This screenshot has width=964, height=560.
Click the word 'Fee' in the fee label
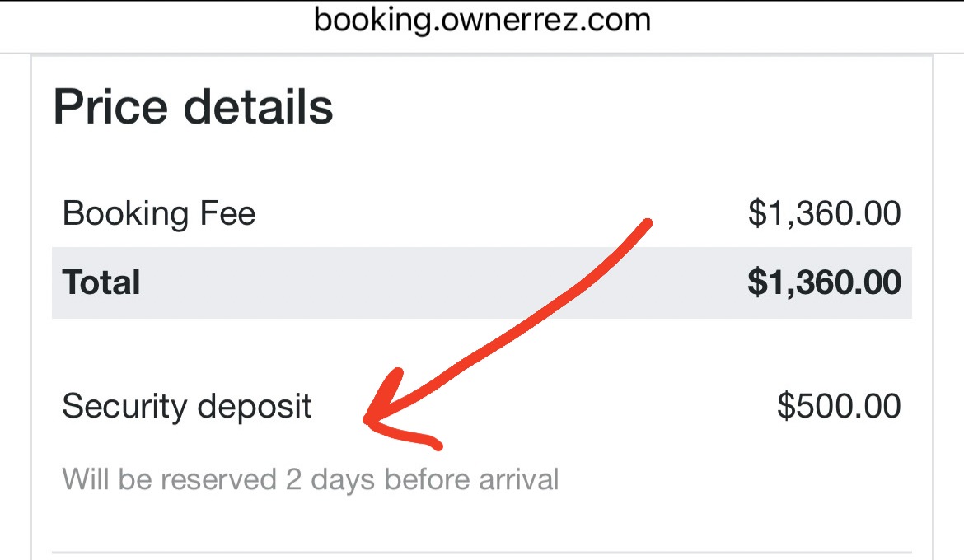[228, 214]
